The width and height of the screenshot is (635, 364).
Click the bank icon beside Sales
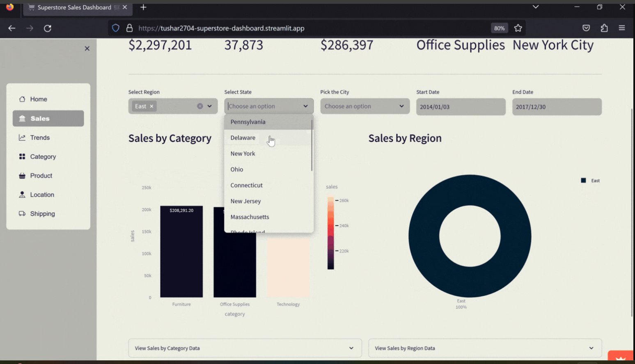tap(22, 119)
